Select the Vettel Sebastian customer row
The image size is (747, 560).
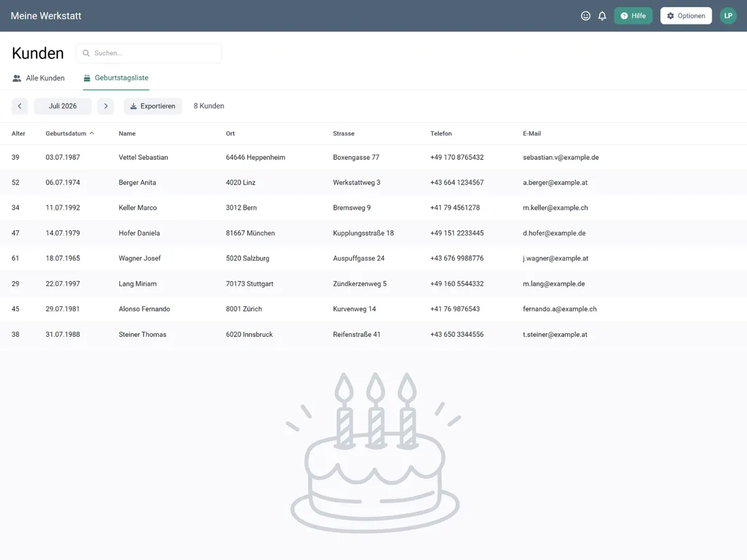373,157
